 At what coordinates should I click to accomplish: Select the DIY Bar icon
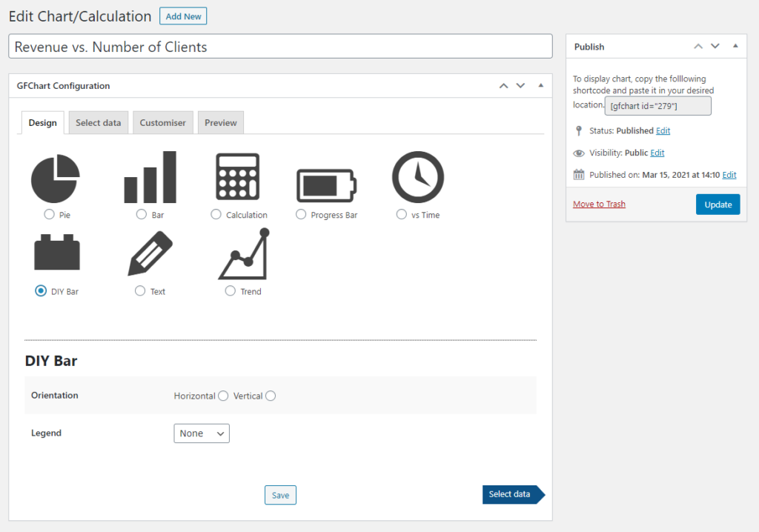click(x=57, y=252)
